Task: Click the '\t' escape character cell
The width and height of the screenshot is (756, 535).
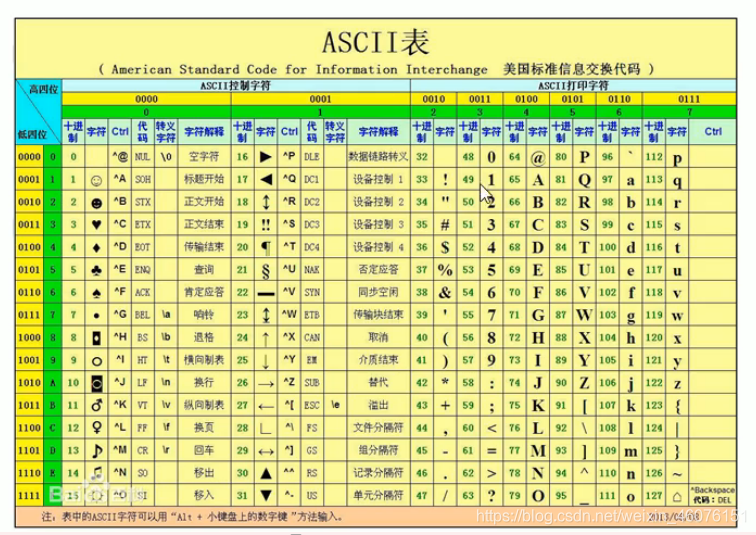Action: [x=166, y=360]
